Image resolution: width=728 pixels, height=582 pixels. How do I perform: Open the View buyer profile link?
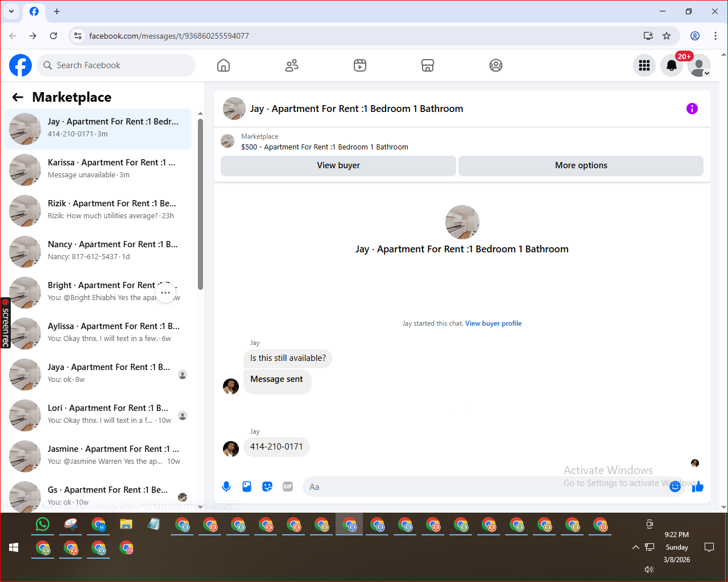point(493,323)
